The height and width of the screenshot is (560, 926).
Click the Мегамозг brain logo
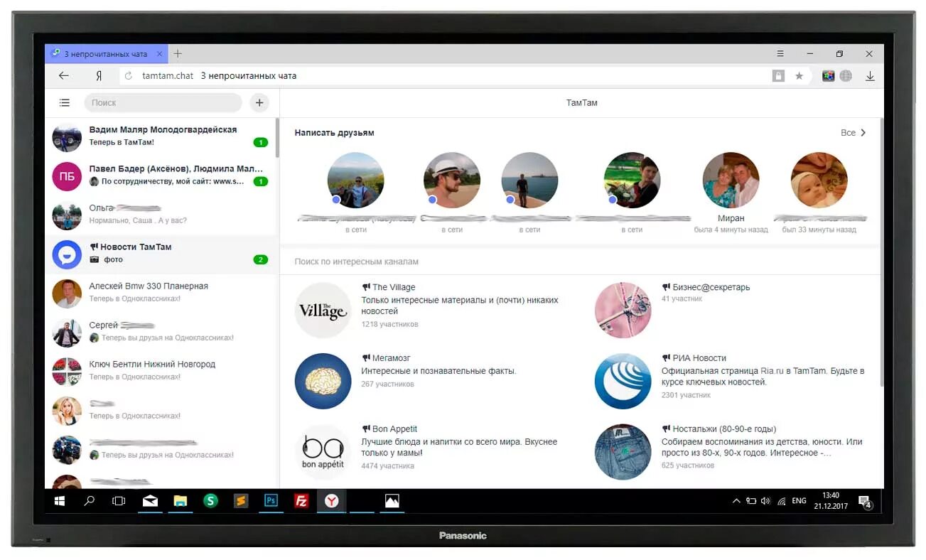pyautogui.click(x=323, y=381)
